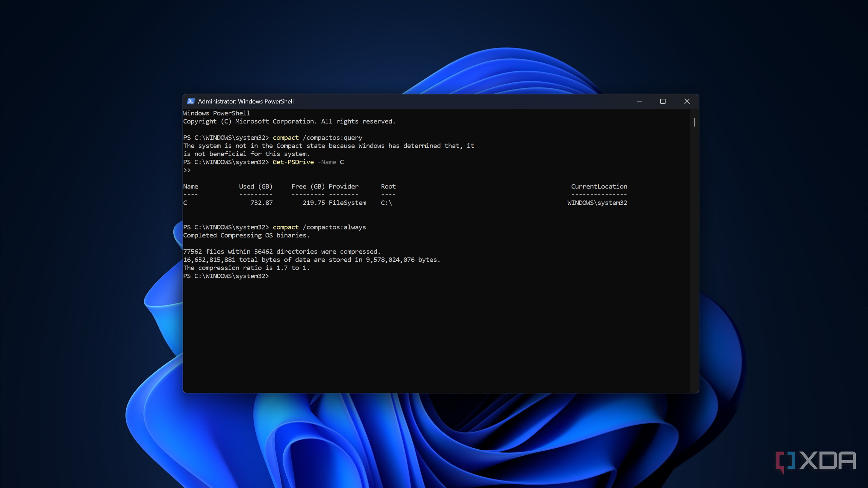Minimize the PowerShell window

[x=639, y=101]
